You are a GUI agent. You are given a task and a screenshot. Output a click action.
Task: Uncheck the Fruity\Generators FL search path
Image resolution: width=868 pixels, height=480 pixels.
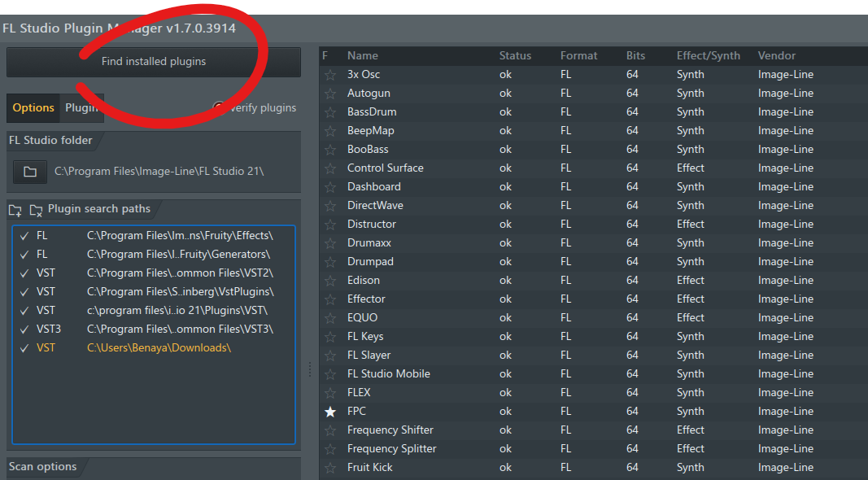point(24,255)
